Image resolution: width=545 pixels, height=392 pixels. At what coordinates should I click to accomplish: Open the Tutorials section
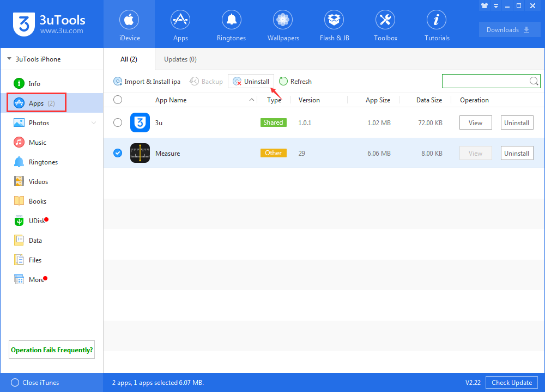(437, 24)
